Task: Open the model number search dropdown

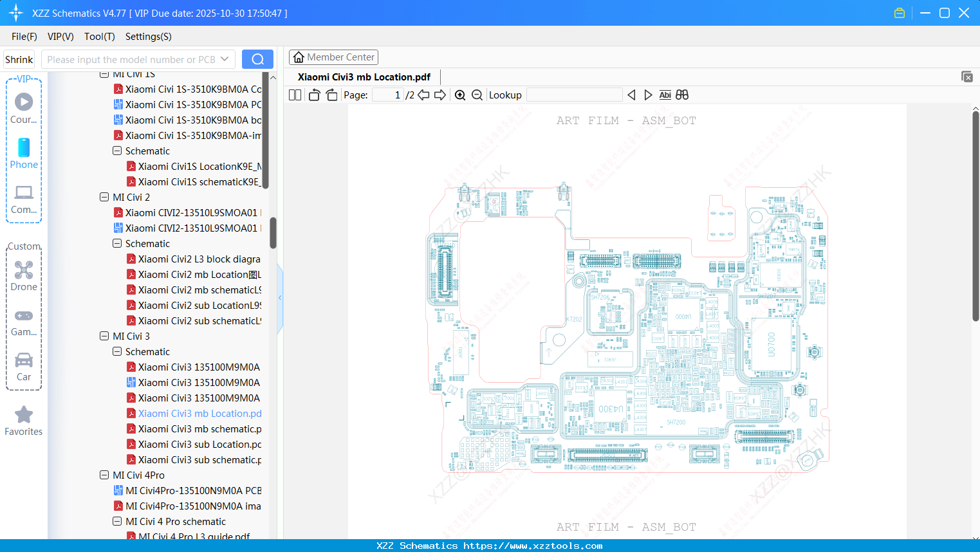Action: (x=225, y=59)
